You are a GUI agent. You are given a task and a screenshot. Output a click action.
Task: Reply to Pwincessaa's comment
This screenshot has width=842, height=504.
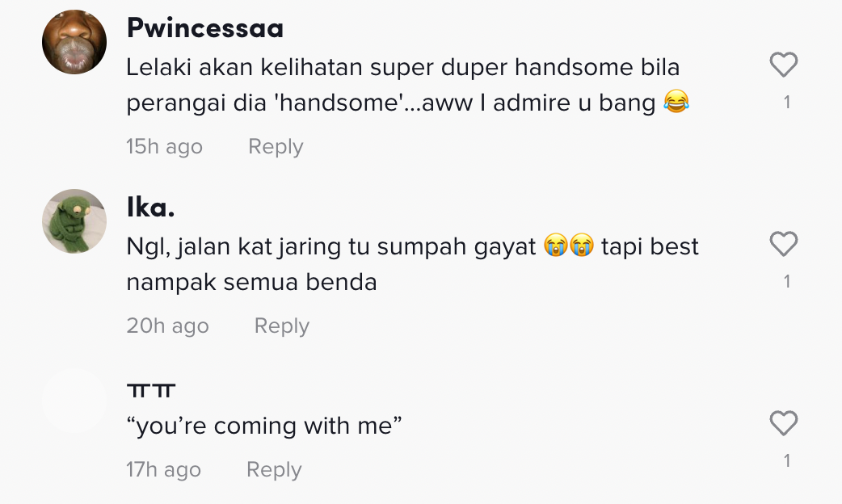point(276,146)
